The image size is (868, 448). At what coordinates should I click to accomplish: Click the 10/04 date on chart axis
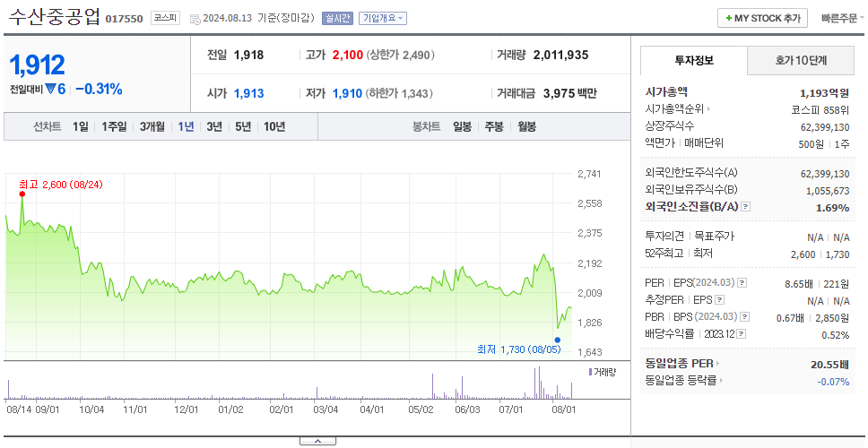[91, 409]
